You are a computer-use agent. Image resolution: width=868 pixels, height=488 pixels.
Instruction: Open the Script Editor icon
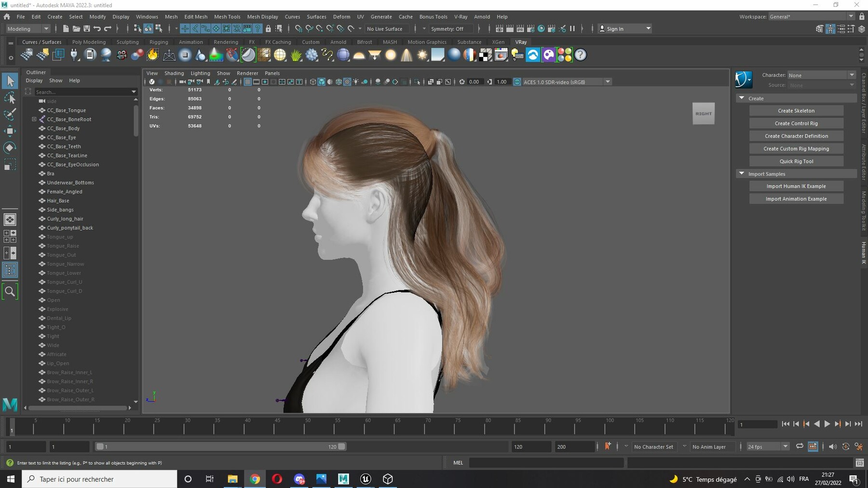click(x=860, y=462)
